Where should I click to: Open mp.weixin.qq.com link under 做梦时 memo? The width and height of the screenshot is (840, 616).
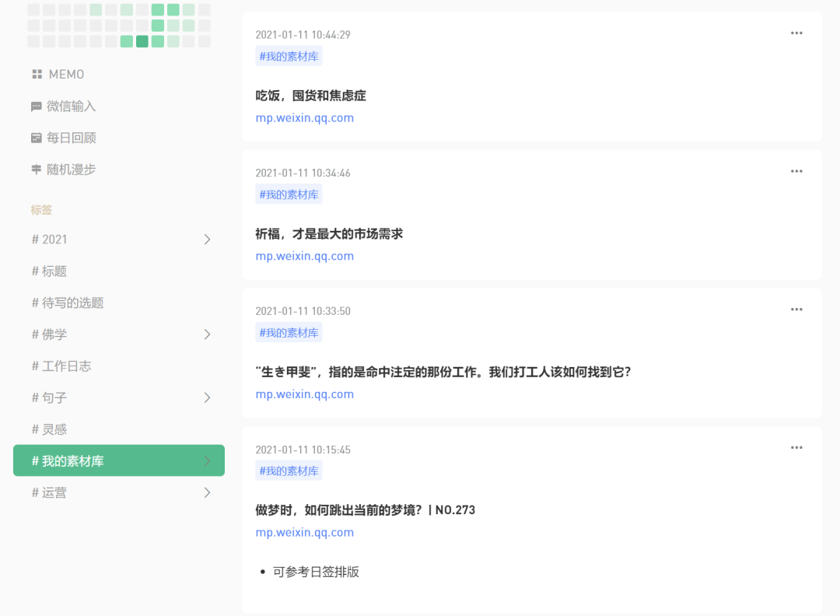304,533
